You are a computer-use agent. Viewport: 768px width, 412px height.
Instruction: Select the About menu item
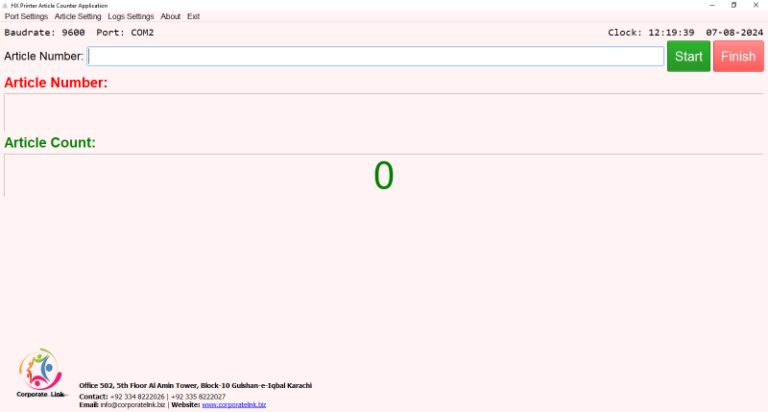[171, 17]
